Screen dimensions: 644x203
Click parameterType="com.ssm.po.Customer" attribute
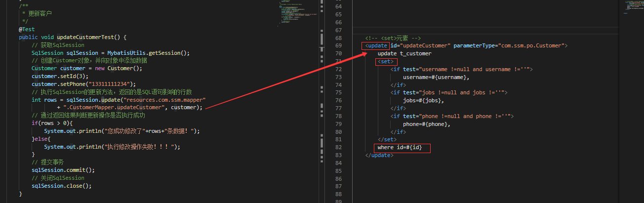tap(509, 45)
